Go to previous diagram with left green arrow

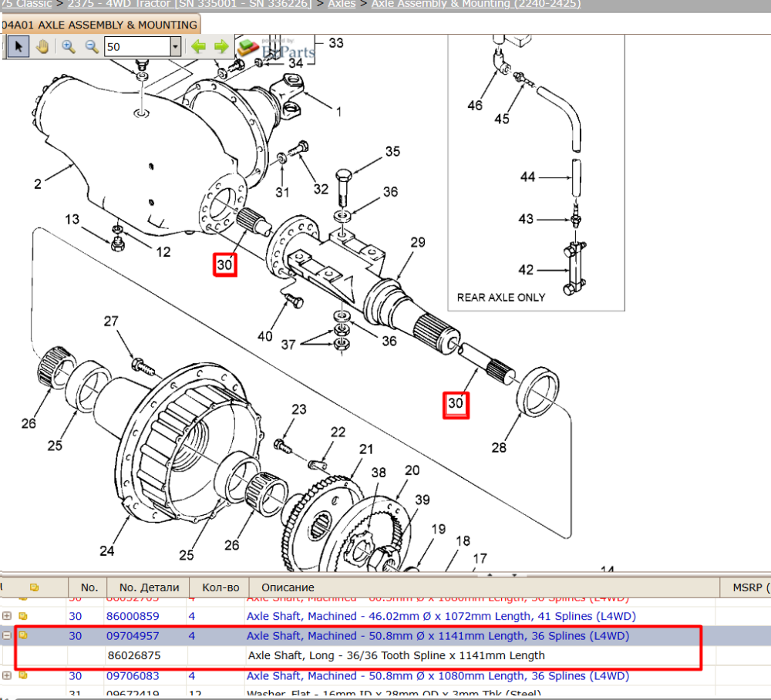point(199,47)
